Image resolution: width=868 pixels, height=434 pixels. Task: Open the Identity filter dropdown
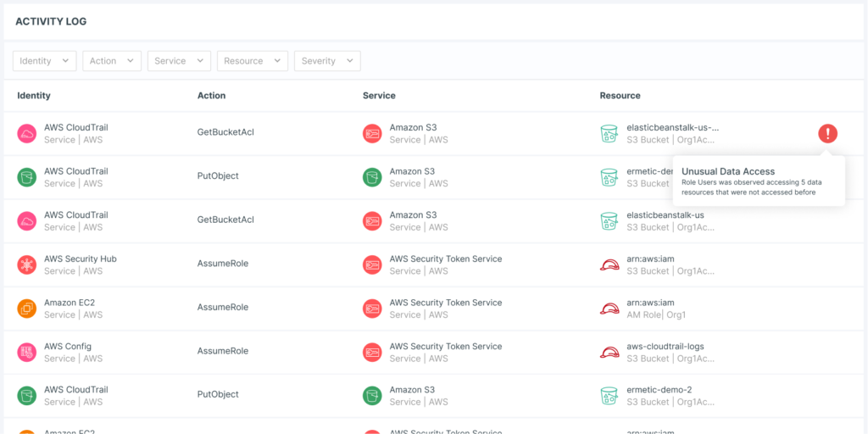coord(44,61)
